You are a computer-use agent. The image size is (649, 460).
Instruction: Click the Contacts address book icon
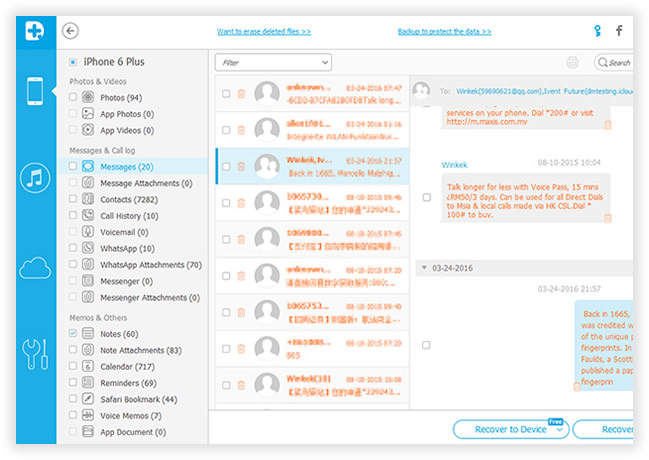coord(88,199)
